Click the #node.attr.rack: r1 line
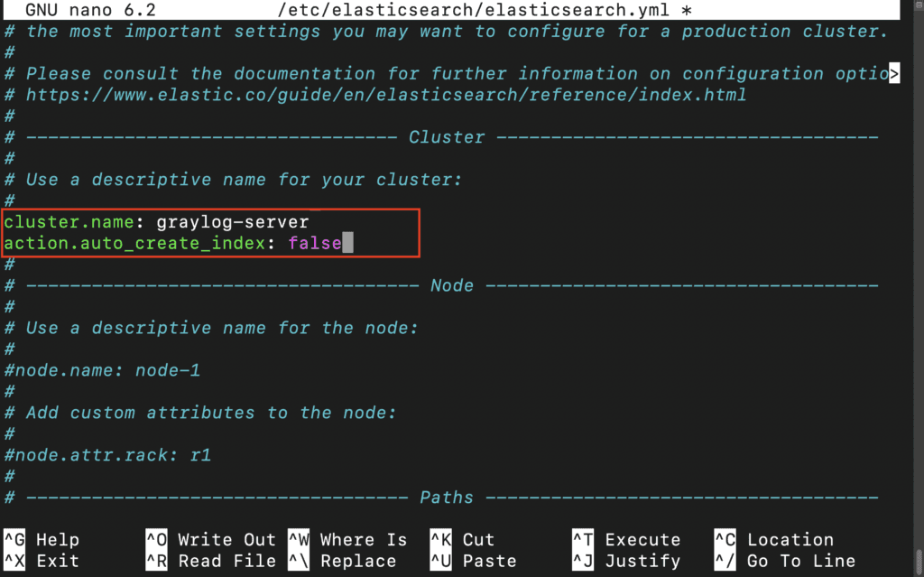Screen dimensions: 924x577 tap(107, 455)
